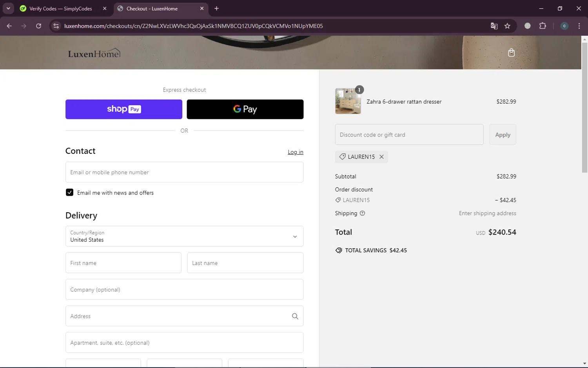Click the order discount amount − $42.45
Screen dimensions: 588x368
click(506, 200)
